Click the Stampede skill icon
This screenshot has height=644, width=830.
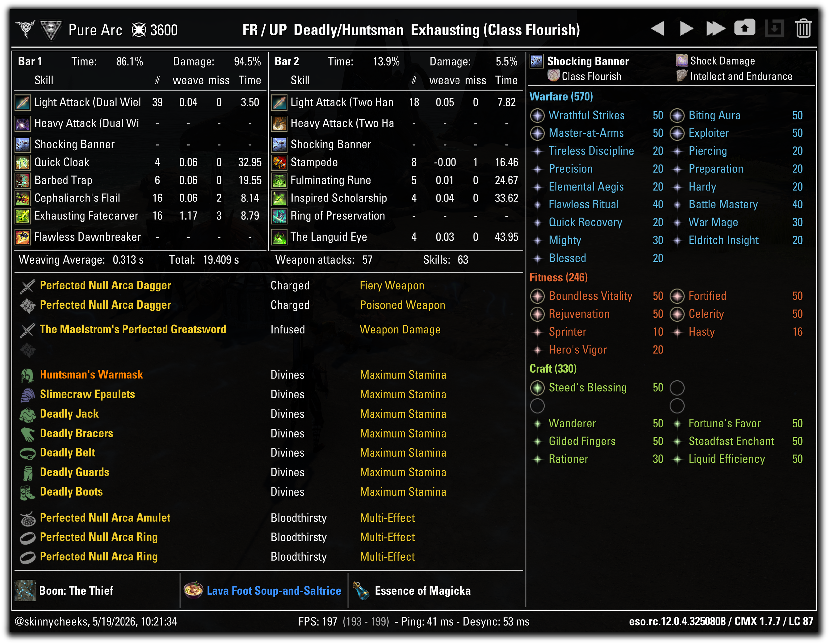(279, 163)
